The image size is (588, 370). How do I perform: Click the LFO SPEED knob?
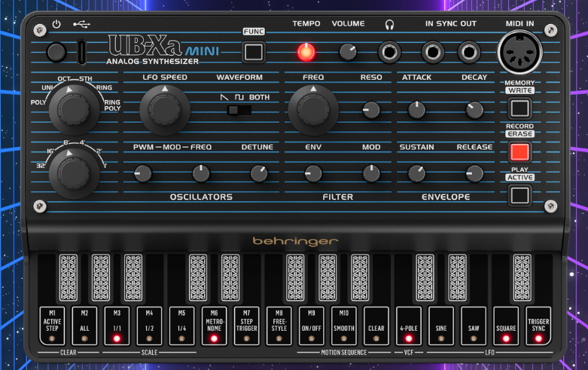coord(163,109)
